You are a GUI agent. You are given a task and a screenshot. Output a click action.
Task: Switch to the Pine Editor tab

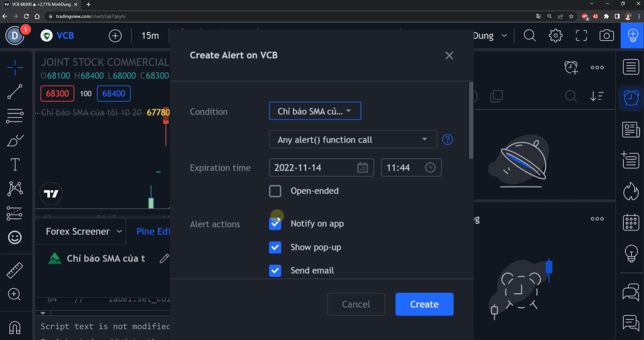coord(152,232)
